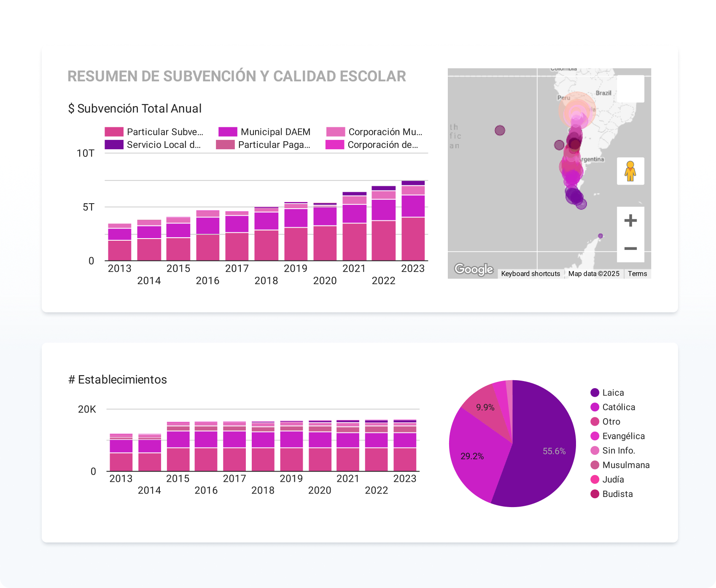Toggle Particular Subve... legend entry

(154, 132)
